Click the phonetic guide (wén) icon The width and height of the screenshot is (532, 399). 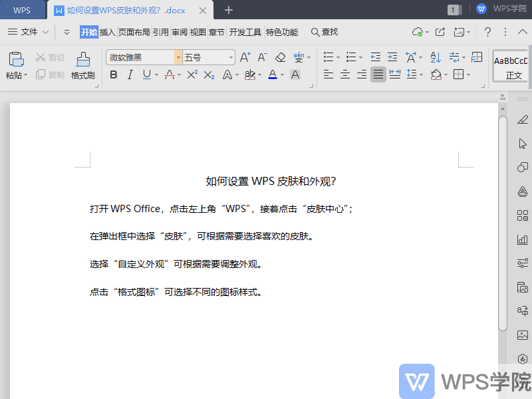pos(299,57)
